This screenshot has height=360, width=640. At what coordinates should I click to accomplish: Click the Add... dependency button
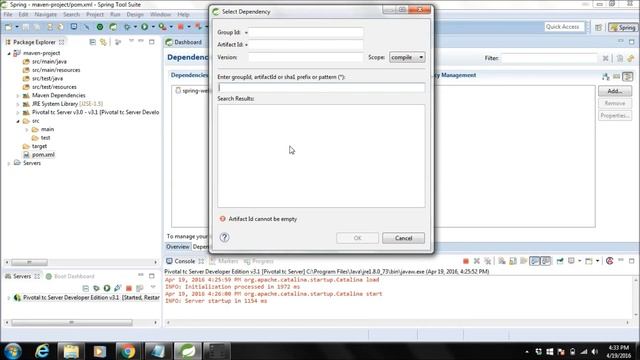615,91
